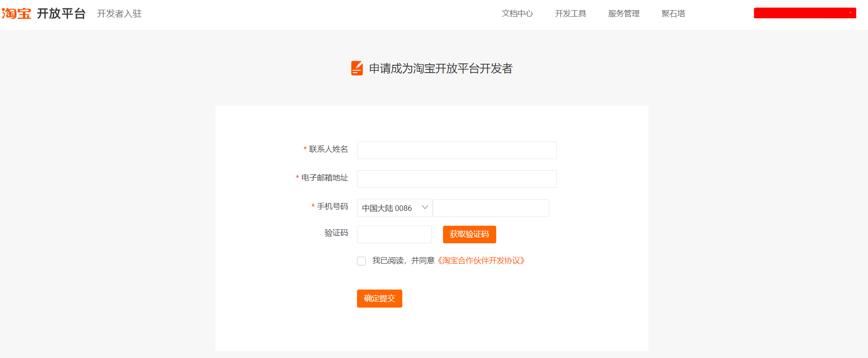
Task: Click the 手机号码 label
Action: [332, 206]
